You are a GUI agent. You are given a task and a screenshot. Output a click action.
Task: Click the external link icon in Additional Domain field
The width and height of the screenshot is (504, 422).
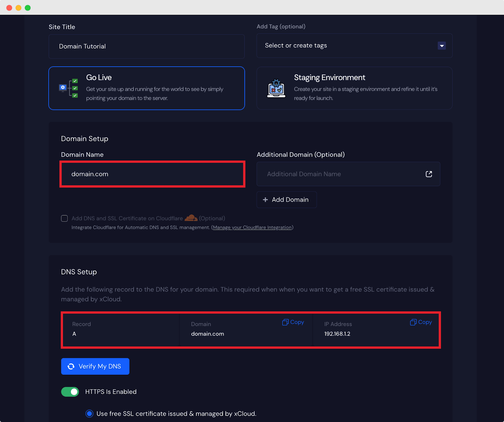click(x=429, y=174)
